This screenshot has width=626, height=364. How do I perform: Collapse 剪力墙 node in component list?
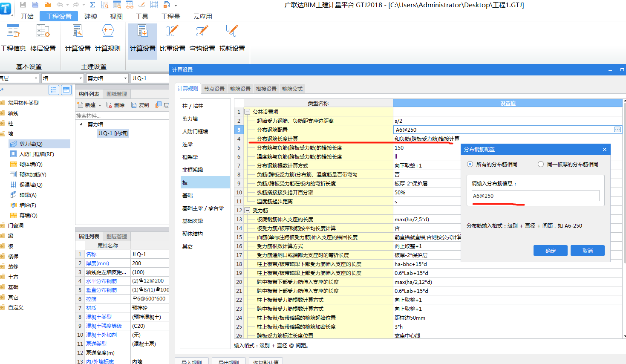click(81, 124)
